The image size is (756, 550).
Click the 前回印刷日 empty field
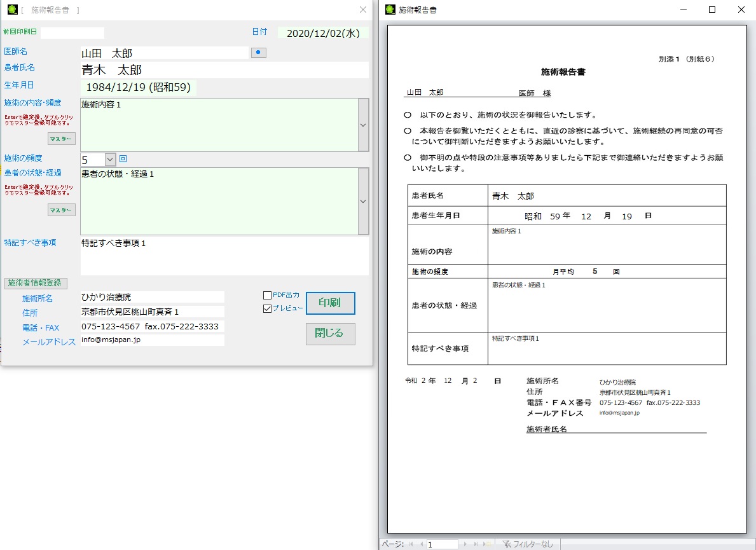click(x=72, y=33)
